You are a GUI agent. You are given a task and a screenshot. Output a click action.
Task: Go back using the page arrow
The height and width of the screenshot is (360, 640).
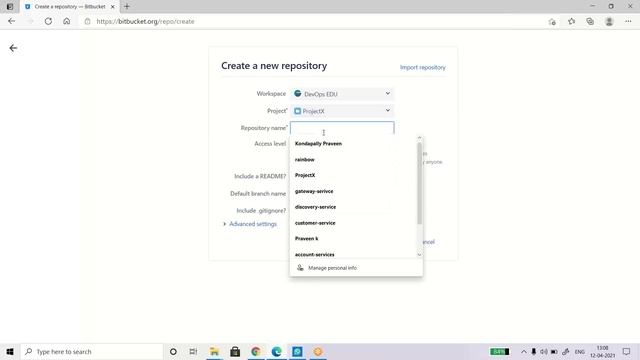(x=13, y=48)
